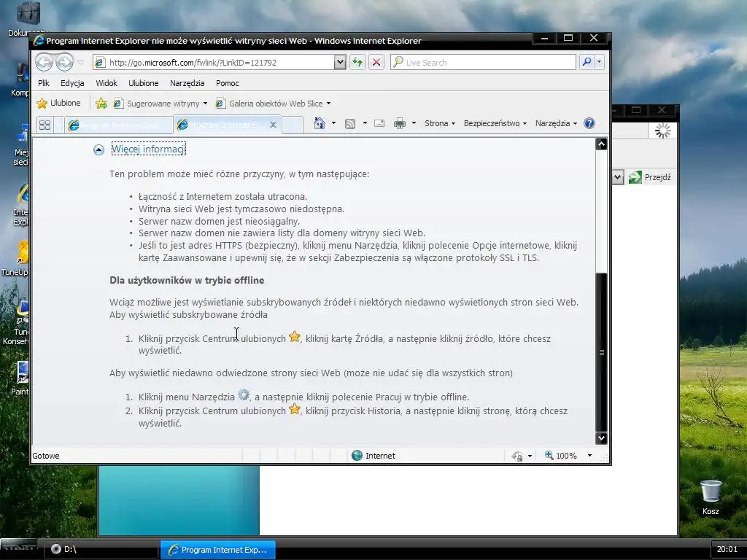Open the TuneUp desktop shortcut
The image size is (747, 560).
click(x=15, y=259)
